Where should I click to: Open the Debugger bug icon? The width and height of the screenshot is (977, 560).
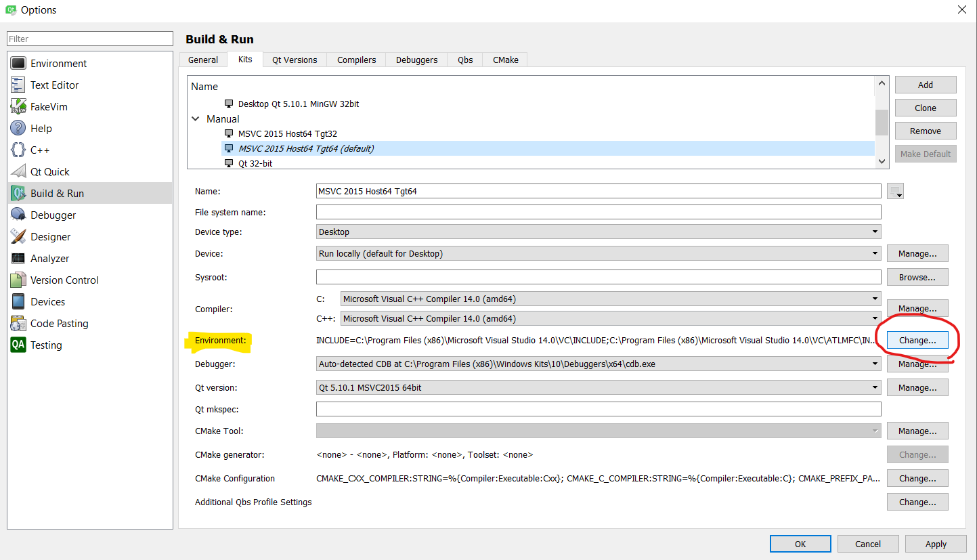18,215
